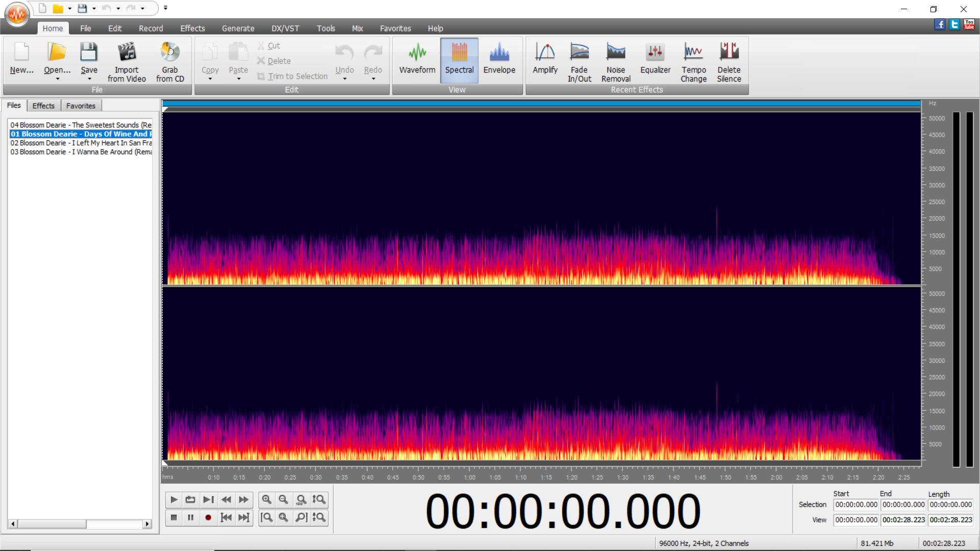Apply the Fade In/Out effect

point(579,61)
